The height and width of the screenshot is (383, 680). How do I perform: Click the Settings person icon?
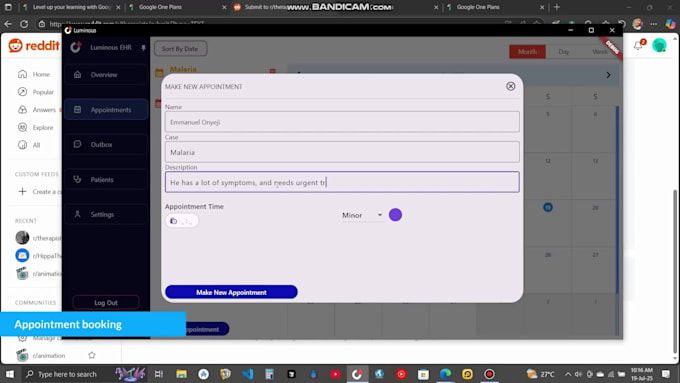[x=78, y=214]
